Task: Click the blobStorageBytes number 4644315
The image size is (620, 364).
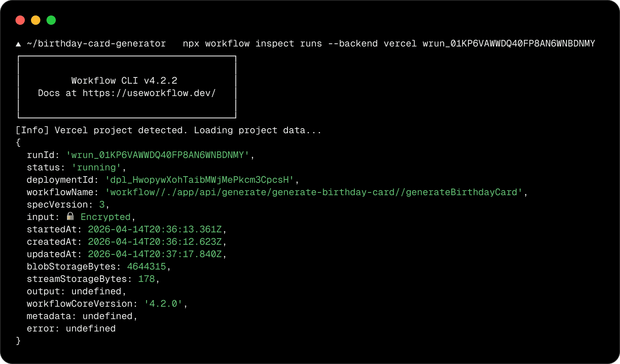Action: click(146, 266)
